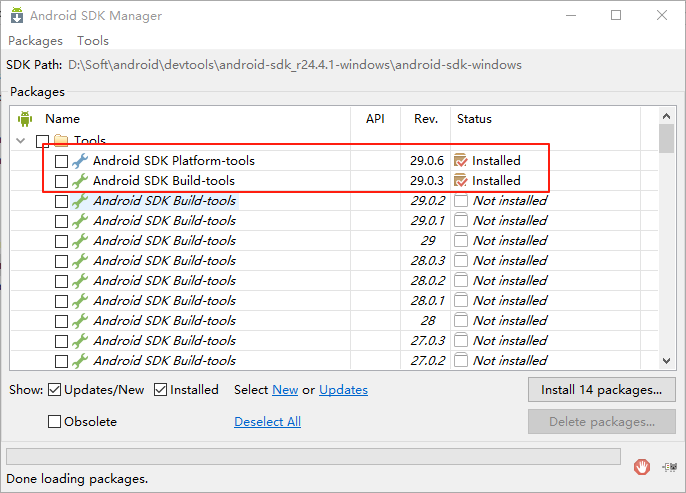Click the Build-tools 27.0.3 wrench icon

80,341
